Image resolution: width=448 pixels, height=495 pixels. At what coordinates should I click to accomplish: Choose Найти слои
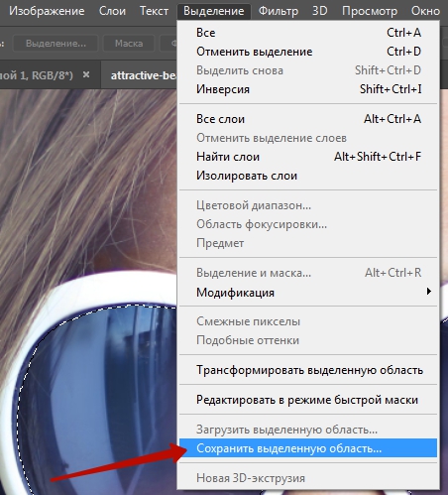pyautogui.click(x=308, y=157)
